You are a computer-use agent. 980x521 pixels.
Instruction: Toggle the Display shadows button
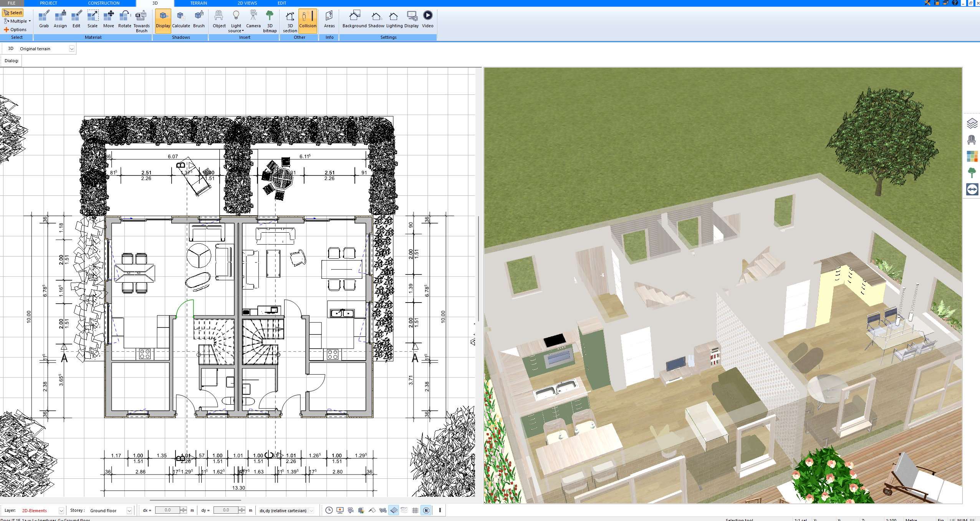163,21
